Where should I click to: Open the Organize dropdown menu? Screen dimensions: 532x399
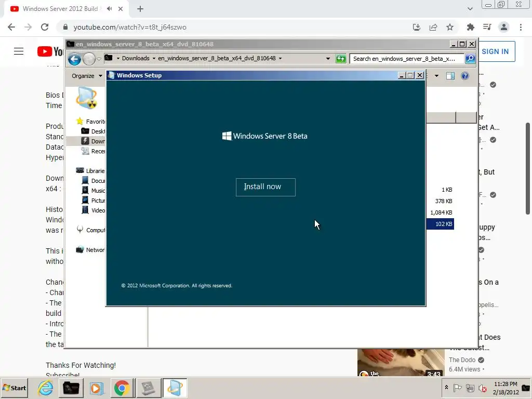[87, 76]
